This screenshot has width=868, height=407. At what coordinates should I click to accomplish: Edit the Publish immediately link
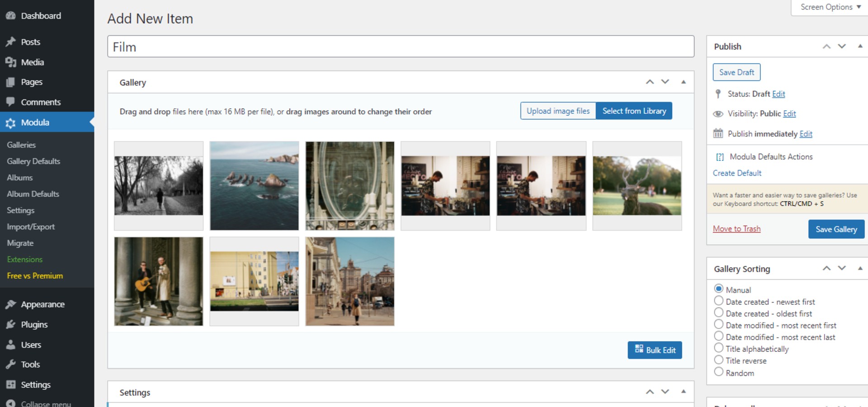pos(806,134)
